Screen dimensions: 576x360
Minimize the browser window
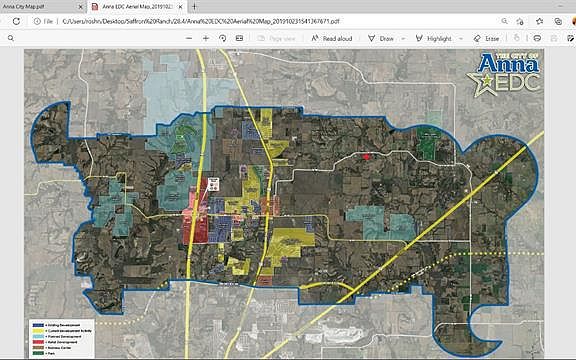(560, 6)
